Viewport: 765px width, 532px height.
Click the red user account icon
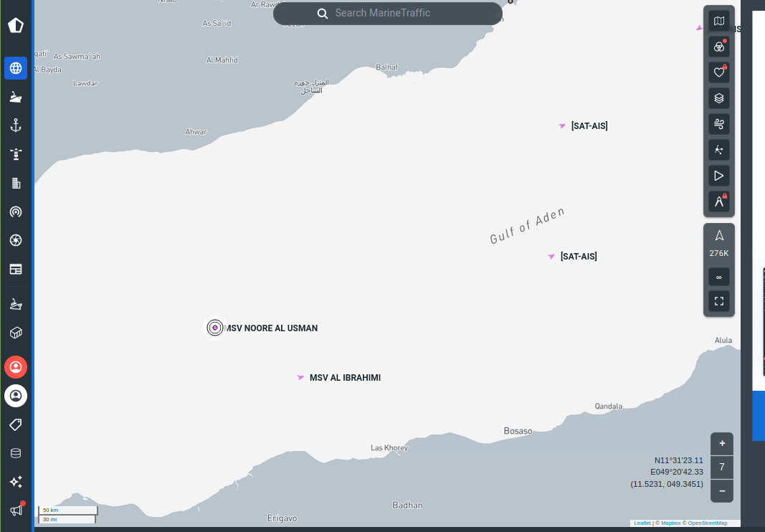[16, 367]
